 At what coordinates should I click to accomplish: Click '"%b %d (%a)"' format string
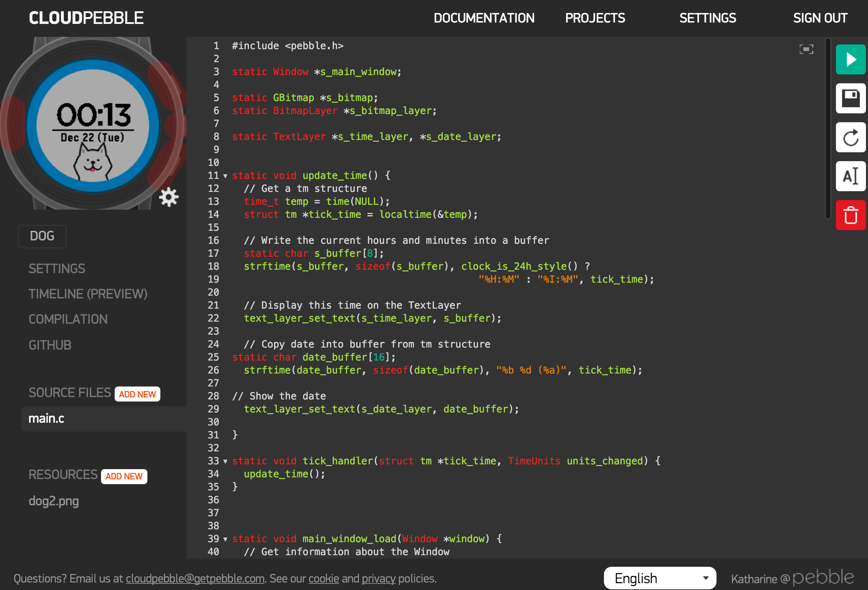pyautogui.click(x=532, y=370)
